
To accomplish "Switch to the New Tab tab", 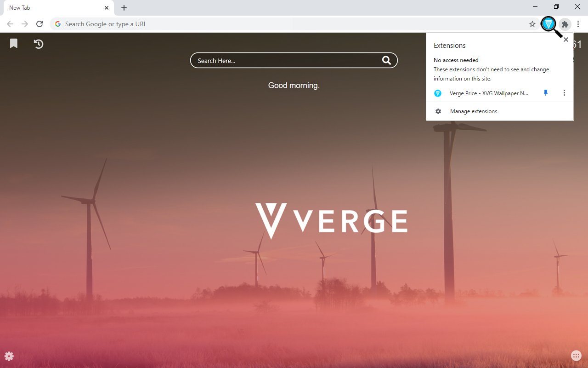I will tap(51, 8).
